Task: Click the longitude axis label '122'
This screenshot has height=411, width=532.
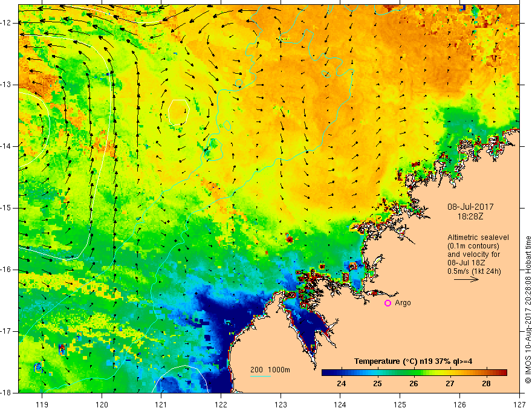Action: [221, 404]
